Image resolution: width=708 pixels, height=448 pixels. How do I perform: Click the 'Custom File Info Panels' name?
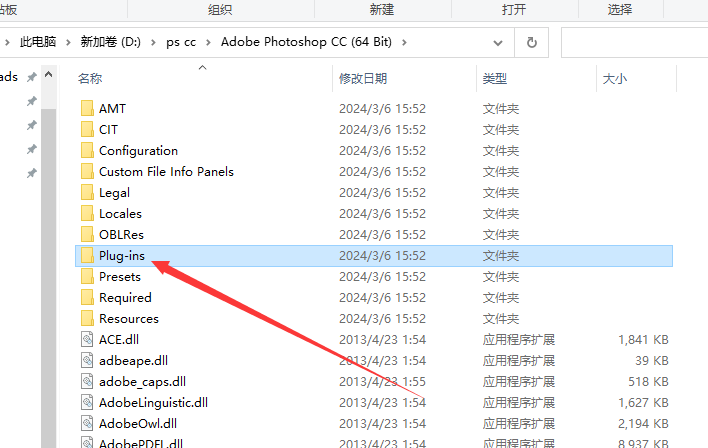[166, 172]
